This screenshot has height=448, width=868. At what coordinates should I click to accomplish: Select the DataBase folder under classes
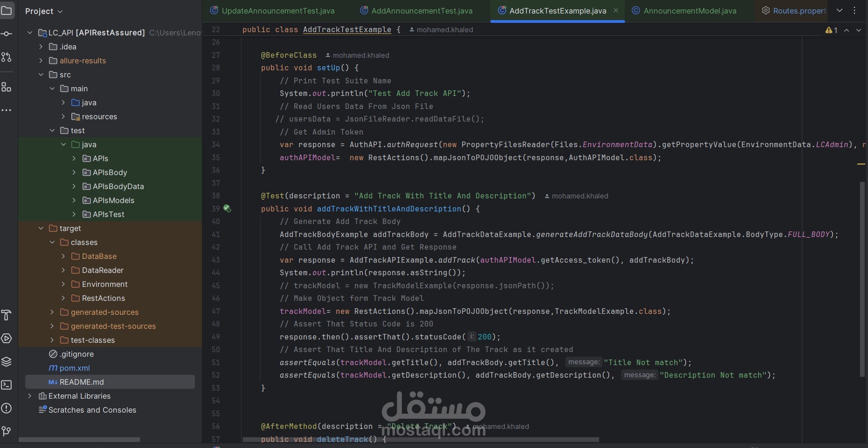pos(94,256)
